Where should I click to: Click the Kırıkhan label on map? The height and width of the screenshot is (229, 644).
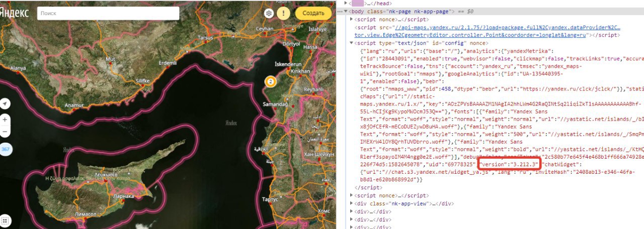(x=300, y=72)
